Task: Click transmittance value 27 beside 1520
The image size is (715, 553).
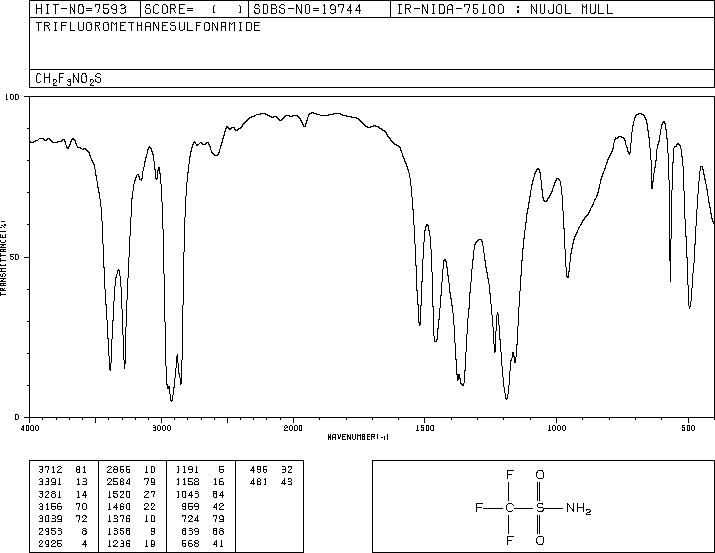Action: point(150,494)
